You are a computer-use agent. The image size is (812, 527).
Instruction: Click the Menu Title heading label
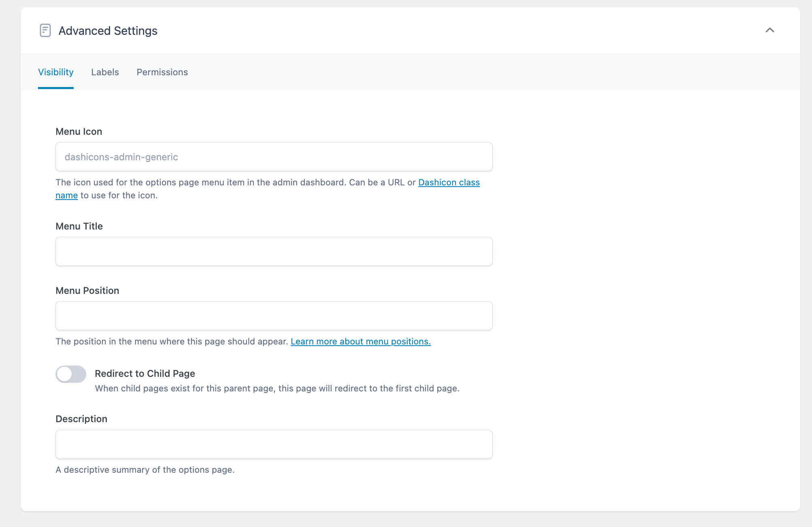click(x=79, y=226)
